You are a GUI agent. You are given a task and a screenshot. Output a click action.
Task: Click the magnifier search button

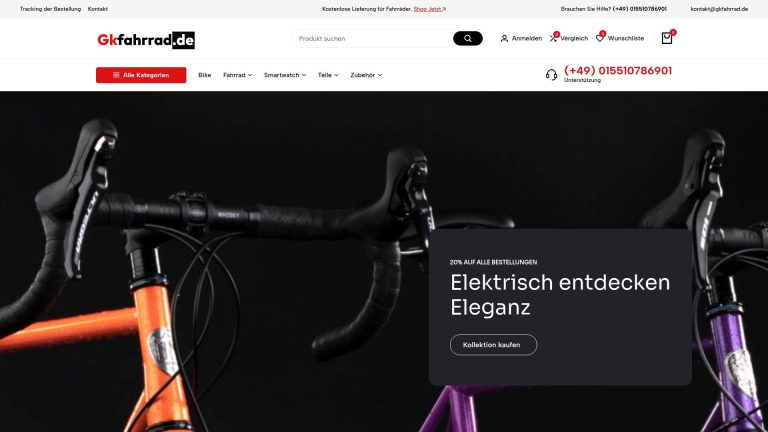467,38
